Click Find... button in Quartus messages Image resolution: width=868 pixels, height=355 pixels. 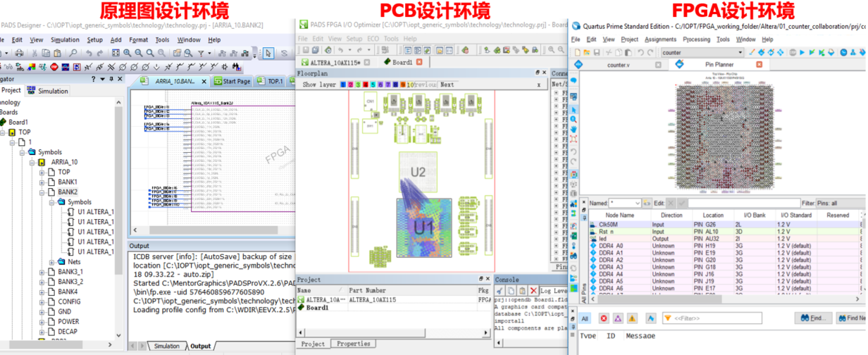(x=812, y=318)
